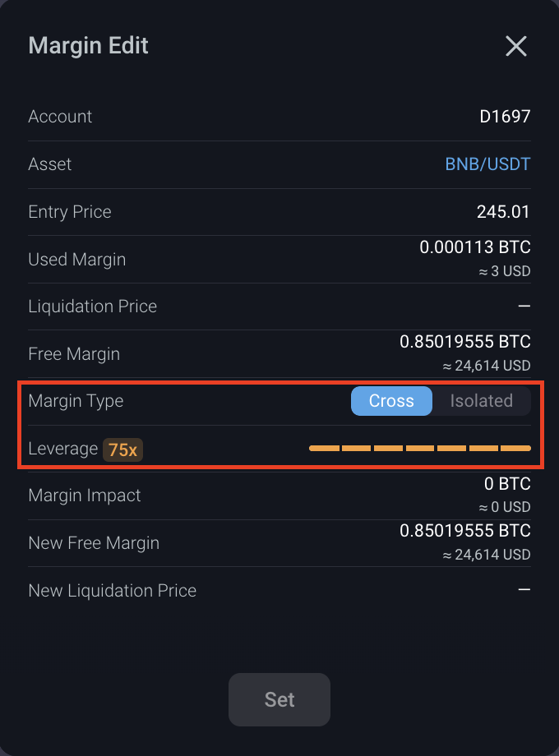
Task: Click the Margin Impact 0 BTC value
Action: coord(507,484)
